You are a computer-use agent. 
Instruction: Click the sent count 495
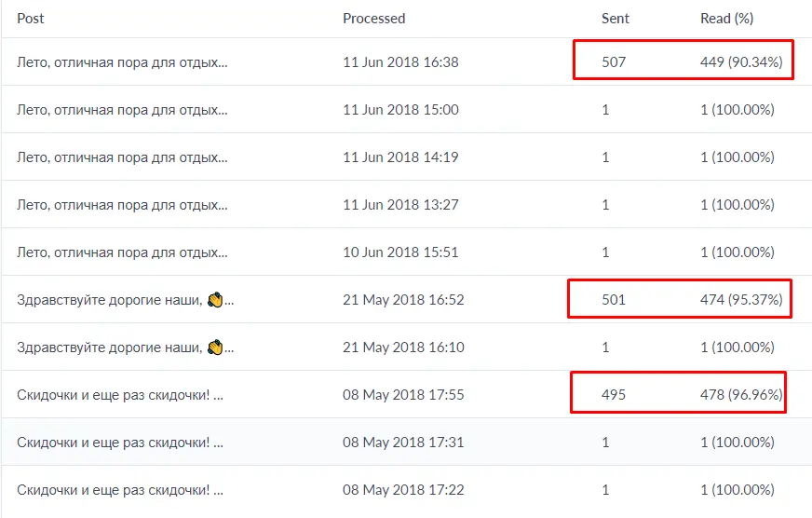tap(614, 395)
